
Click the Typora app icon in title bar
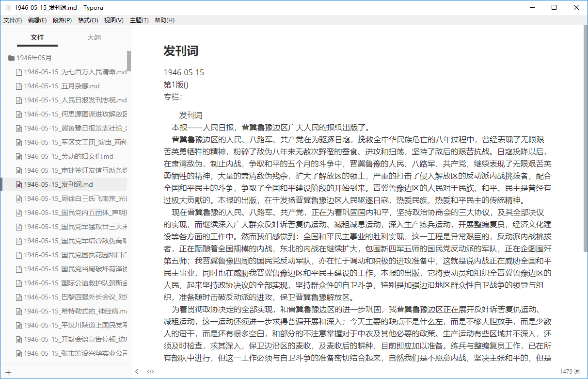point(8,7)
